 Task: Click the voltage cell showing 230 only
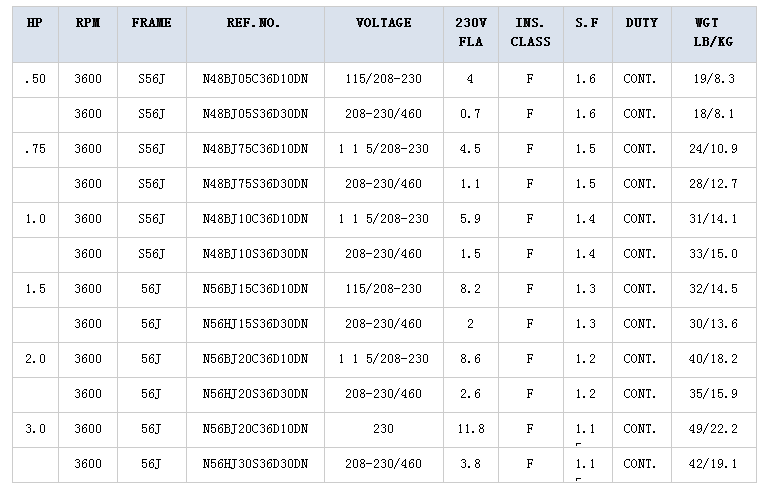pos(383,430)
